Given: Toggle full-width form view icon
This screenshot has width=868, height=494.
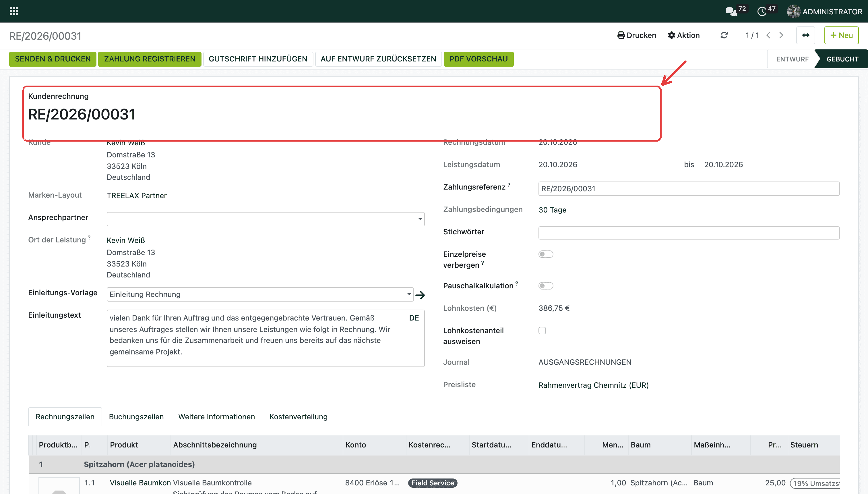Looking at the screenshot, I should tap(806, 35).
